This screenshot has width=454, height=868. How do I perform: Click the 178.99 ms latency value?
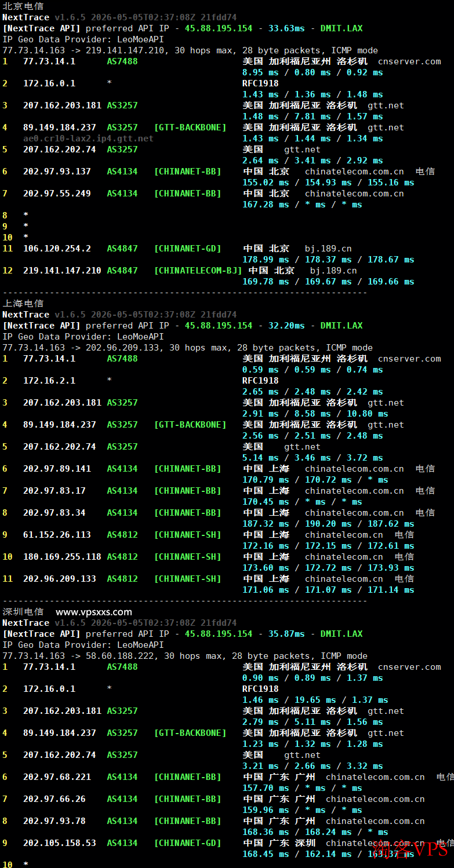point(266,259)
